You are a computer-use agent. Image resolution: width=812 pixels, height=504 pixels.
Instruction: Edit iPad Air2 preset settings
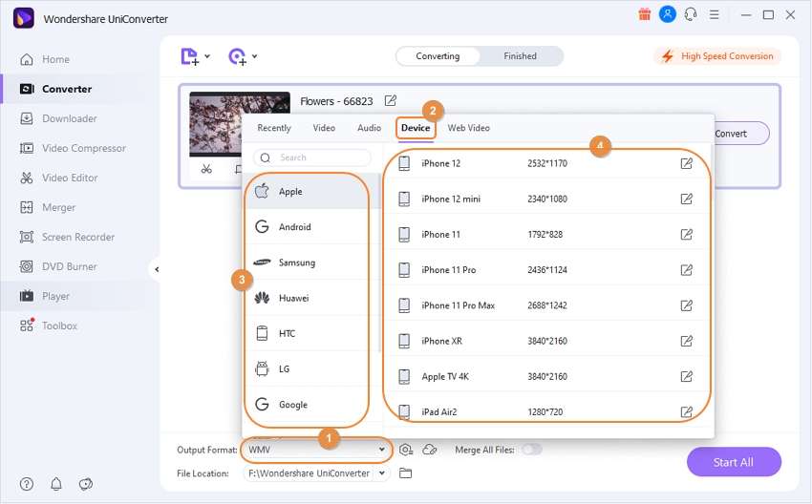point(686,412)
